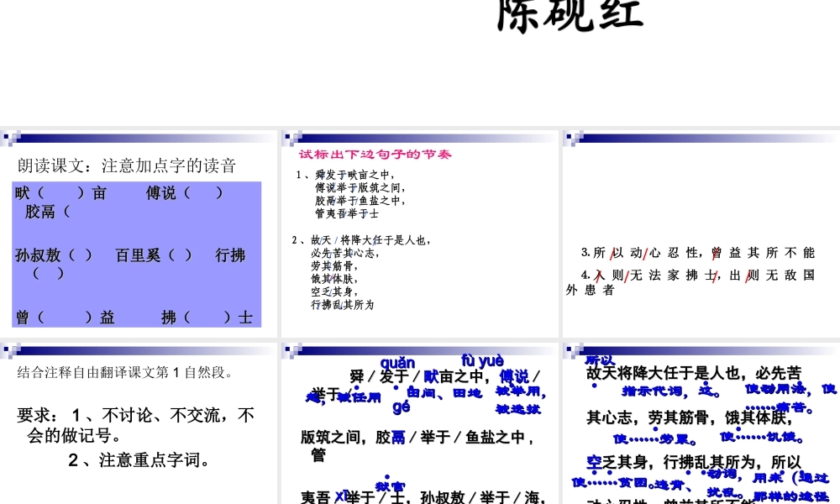The height and width of the screenshot is (504, 840).
Task: Click the entry 百里奚（ ）
Action: click(x=153, y=255)
